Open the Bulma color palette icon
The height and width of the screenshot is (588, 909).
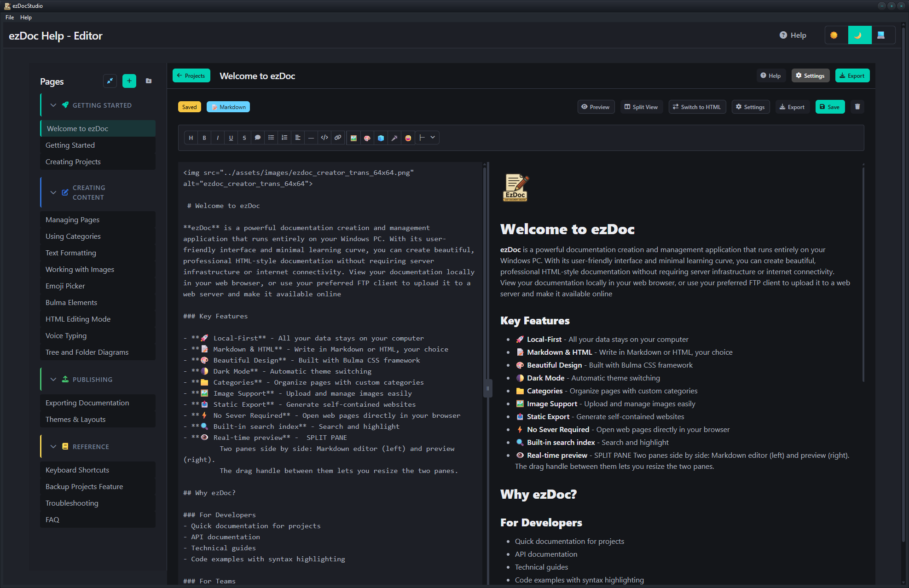(367, 138)
